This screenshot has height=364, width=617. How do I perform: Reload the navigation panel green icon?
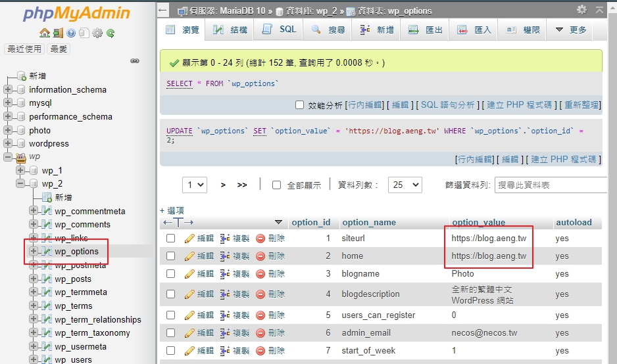(x=111, y=33)
